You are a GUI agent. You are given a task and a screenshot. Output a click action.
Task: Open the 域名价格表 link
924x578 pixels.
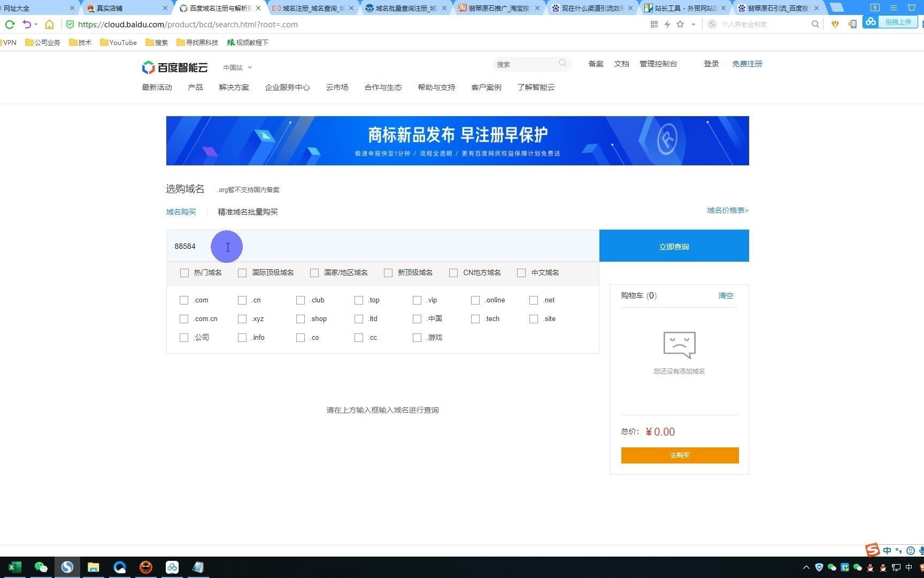pos(728,210)
